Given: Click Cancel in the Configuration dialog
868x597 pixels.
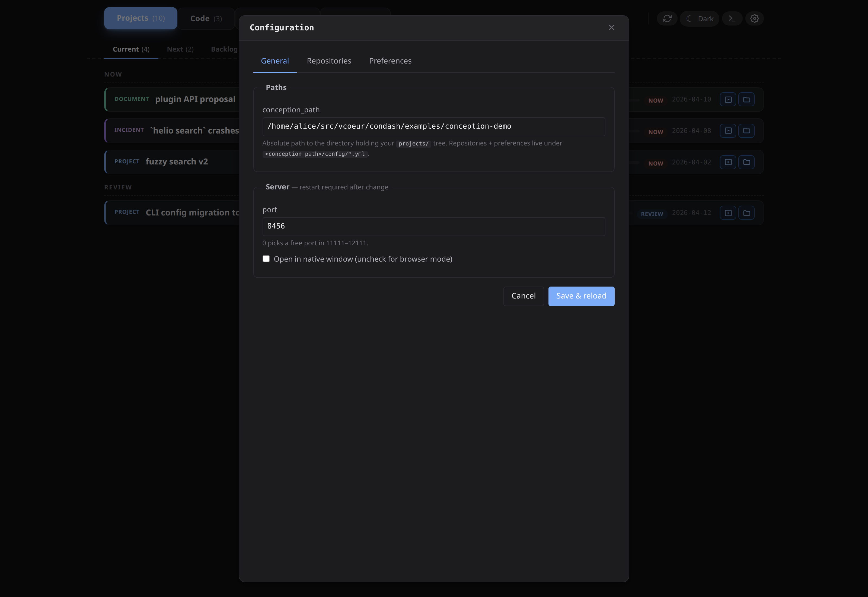Looking at the screenshot, I should click(523, 296).
